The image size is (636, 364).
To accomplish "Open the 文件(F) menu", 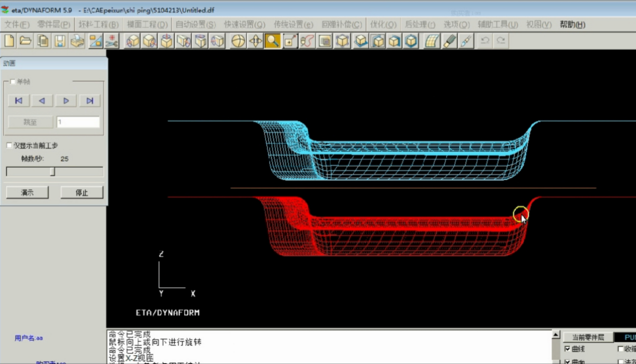I will [x=17, y=25].
